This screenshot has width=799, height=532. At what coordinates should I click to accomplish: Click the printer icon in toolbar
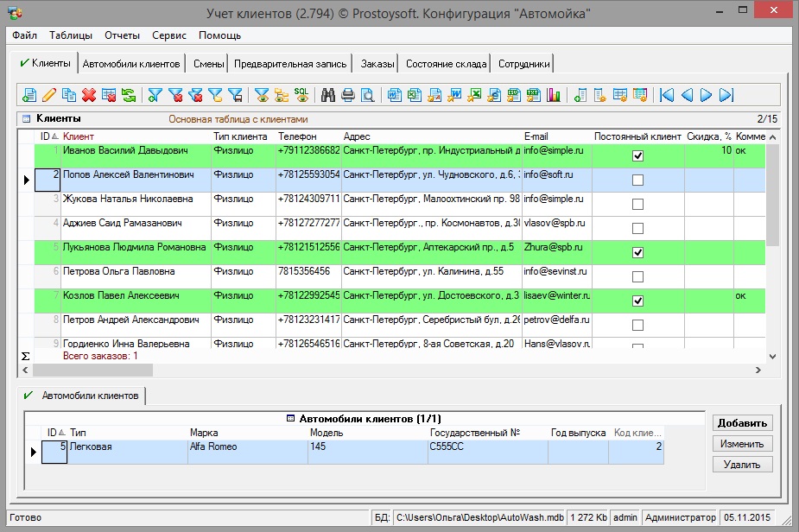tap(348, 95)
